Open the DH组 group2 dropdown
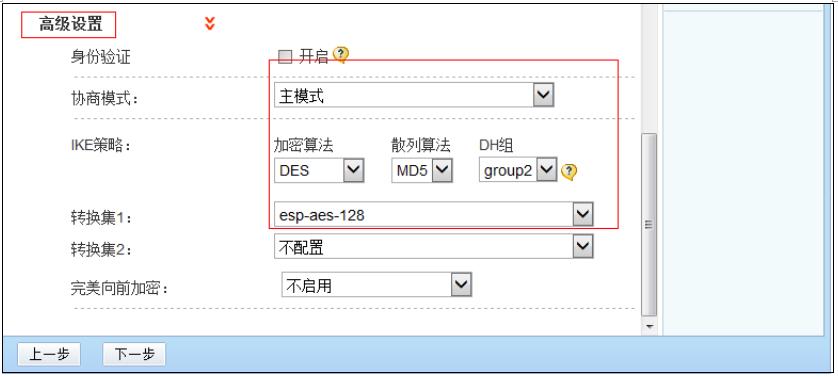The image size is (838, 377). [x=518, y=171]
